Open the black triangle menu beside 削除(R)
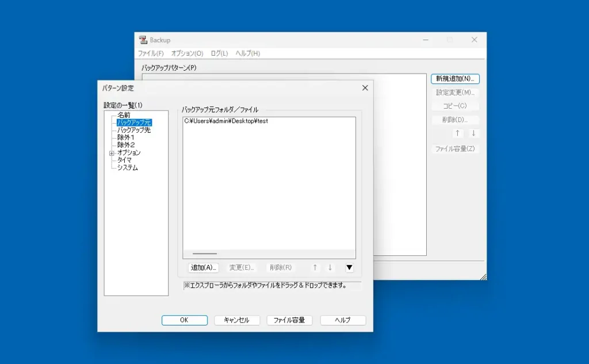This screenshot has height=364, width=589. [349, 267]
